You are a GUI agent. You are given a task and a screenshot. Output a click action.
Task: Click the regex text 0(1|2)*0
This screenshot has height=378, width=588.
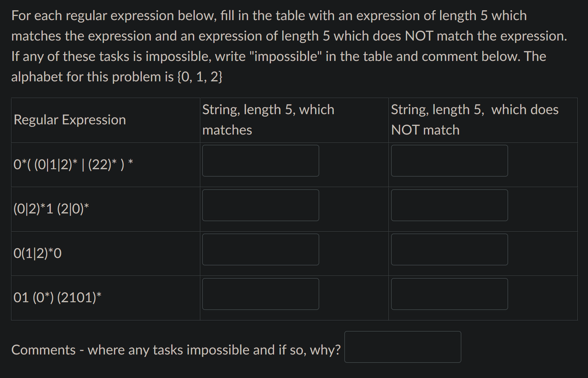[x=38, y=253]
